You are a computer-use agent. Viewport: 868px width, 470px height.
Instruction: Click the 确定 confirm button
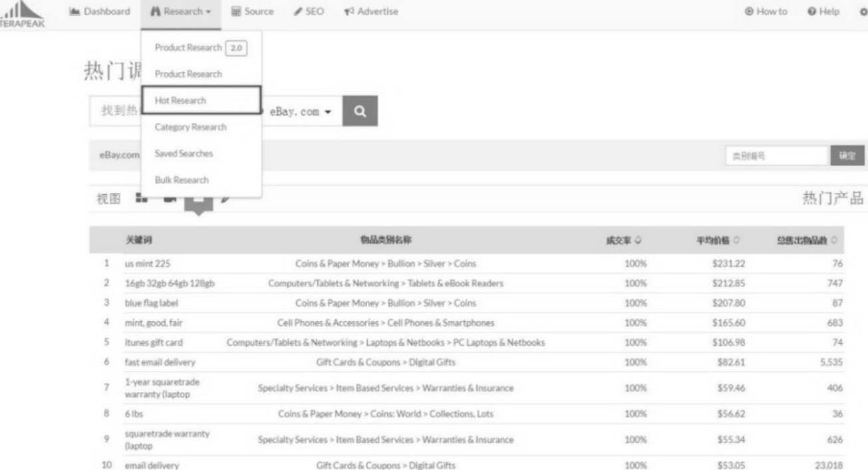(x=847, y=156)
